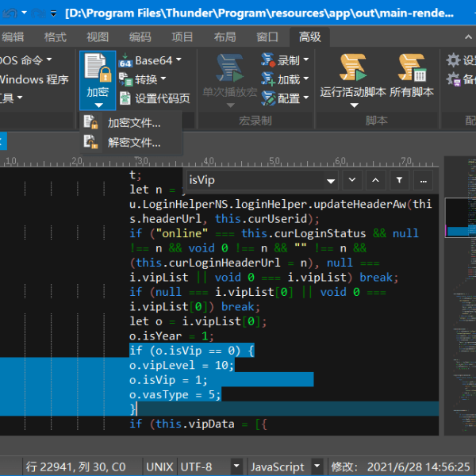Click the line "let o = i.vipList[0];"
The image size is (476, 476).
198,321
